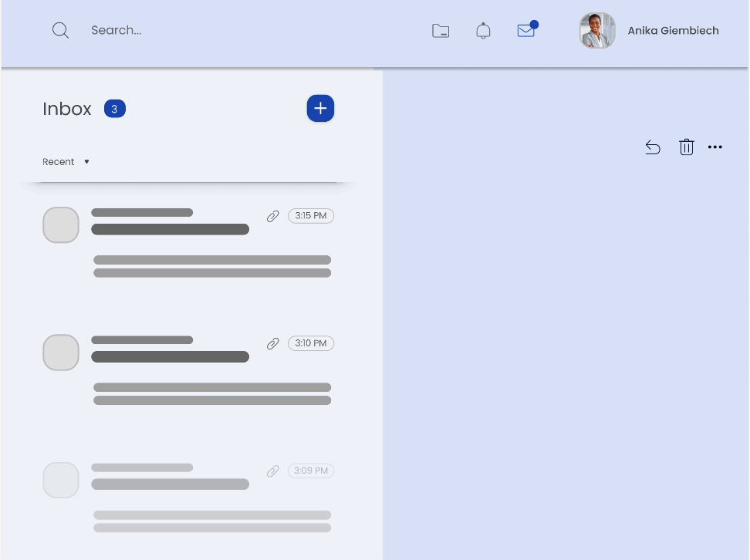
Task: Open the Anika Giembiech user name
Action: coord(673,31)
